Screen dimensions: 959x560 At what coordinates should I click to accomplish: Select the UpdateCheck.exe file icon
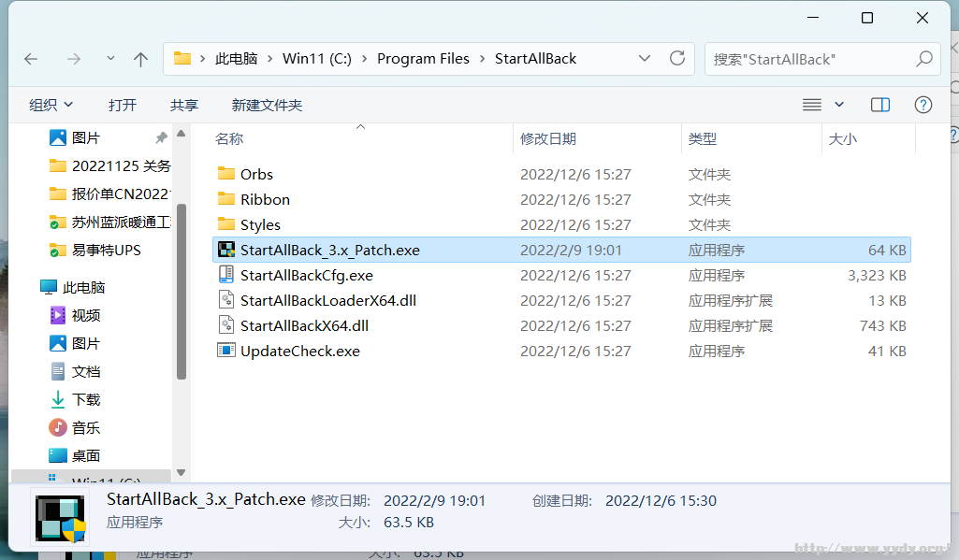(226, 351)
